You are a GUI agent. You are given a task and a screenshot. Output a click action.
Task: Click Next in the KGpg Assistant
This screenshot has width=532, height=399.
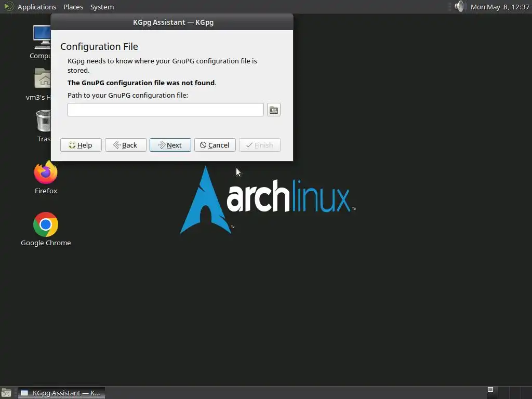[170, 145]
